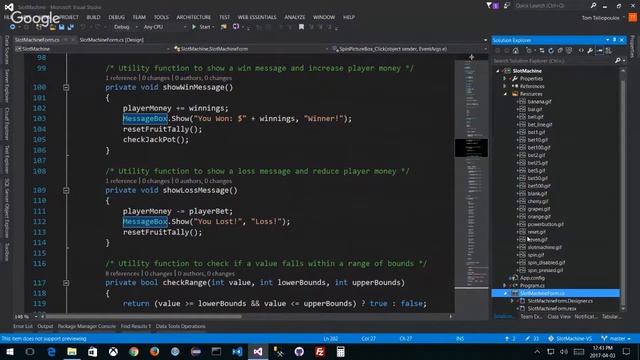Image resolution: width=640 pixels, height=360 pixels.
Task: Click in the Search Solution Explorer field
Action: 553,60
